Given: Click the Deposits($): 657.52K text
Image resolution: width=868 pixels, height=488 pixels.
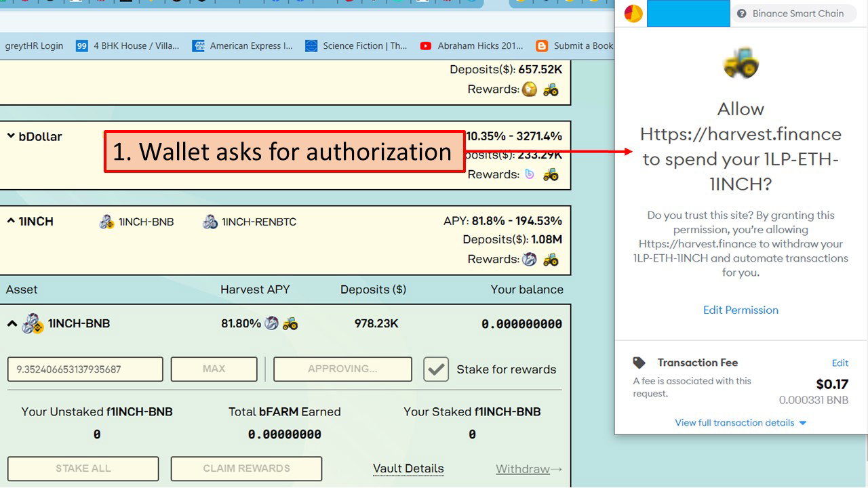Looking at the screenshot, I should (506, 69).
